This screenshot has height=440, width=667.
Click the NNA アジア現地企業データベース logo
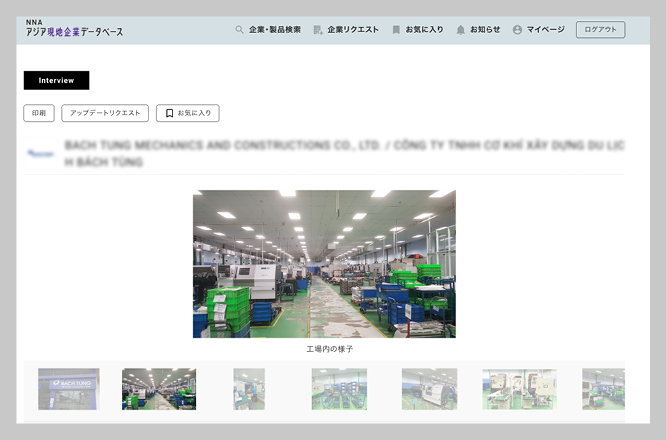[x=75, y=28]
